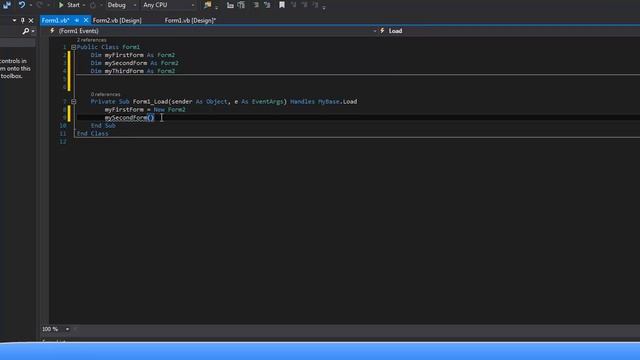Click the comment out selected lines icon
Image resolution: width=640 pixels, height=360 pixels.
point(256,5)
